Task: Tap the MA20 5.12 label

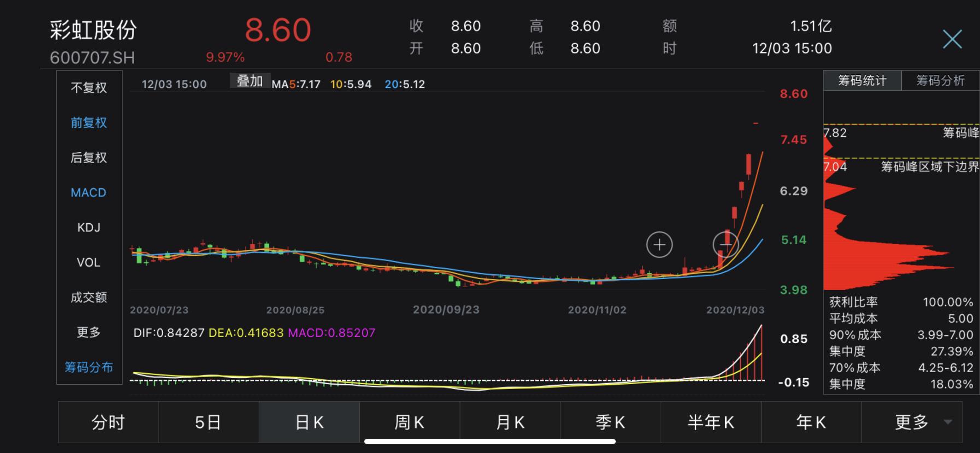Action: [405, 84]
